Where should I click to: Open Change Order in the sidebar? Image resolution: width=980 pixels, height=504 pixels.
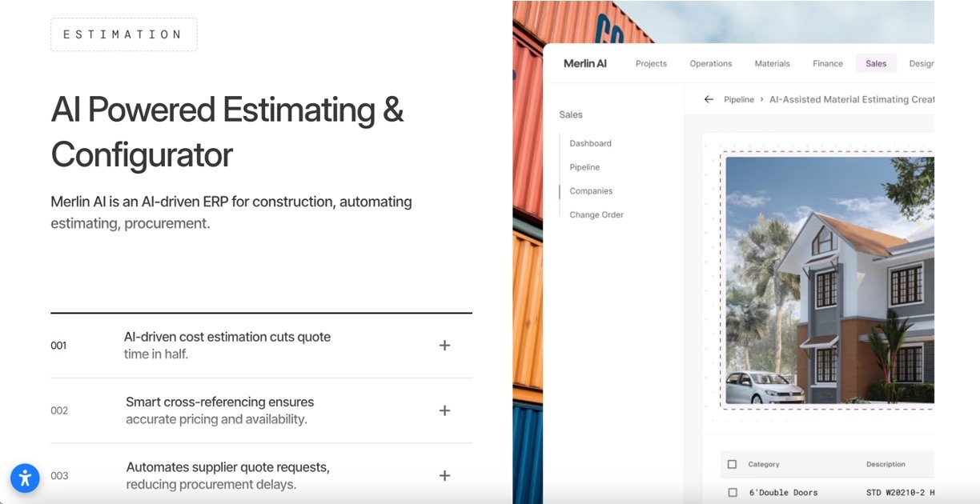tap(596, 215)
